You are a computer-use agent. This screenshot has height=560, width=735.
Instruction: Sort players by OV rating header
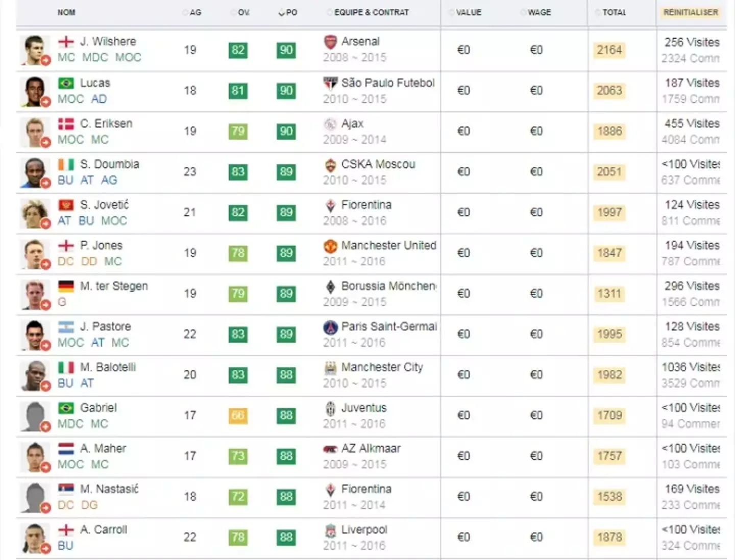click(243, 12)
